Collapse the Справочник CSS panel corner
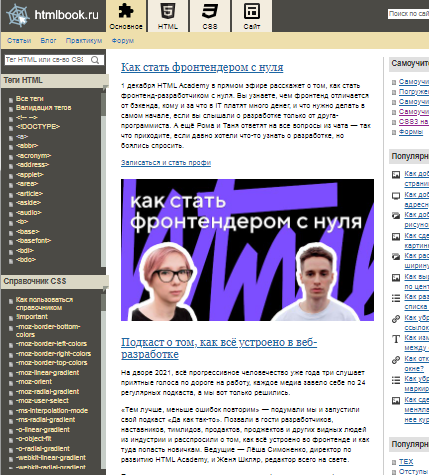 [105, 288]
